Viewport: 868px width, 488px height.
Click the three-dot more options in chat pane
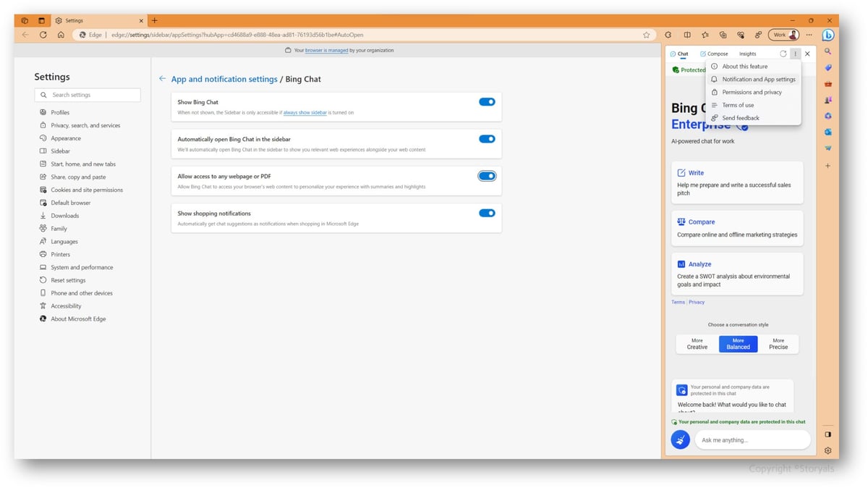coord(795,54)
